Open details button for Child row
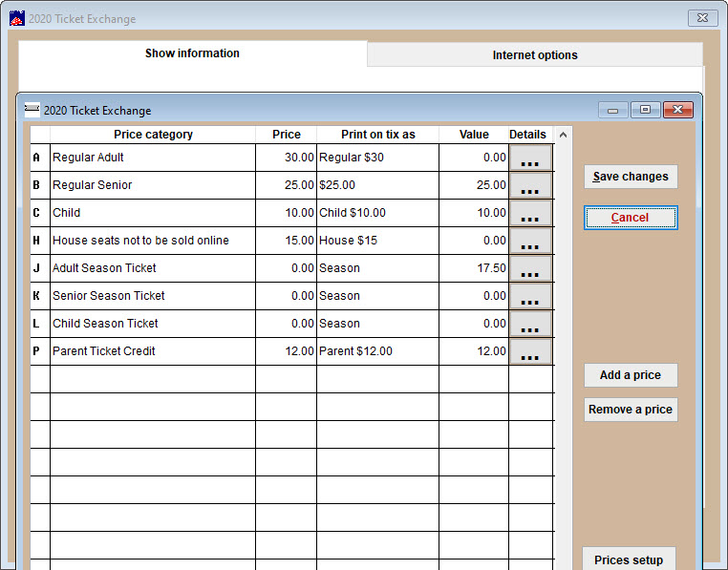 [x=530, y=213]
